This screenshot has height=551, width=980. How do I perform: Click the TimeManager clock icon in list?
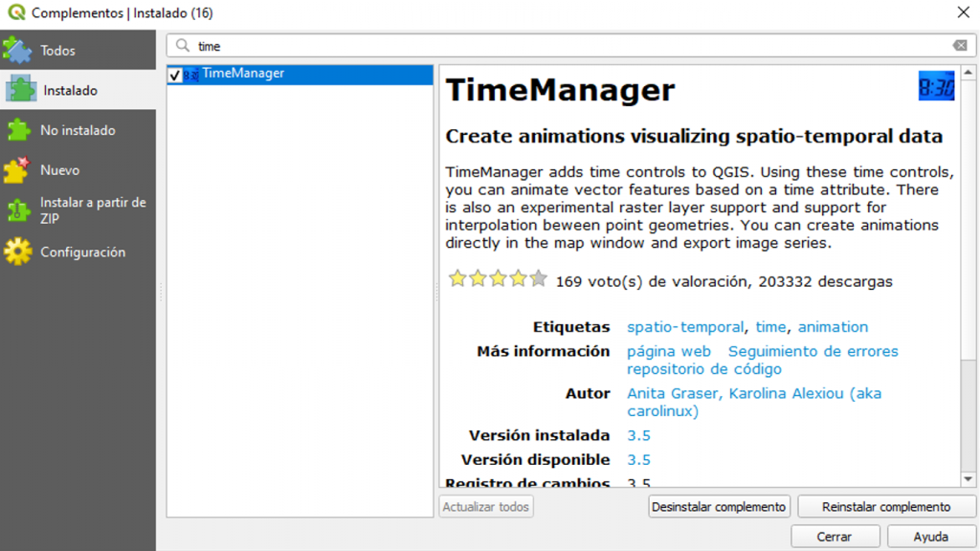coord(191,75)
